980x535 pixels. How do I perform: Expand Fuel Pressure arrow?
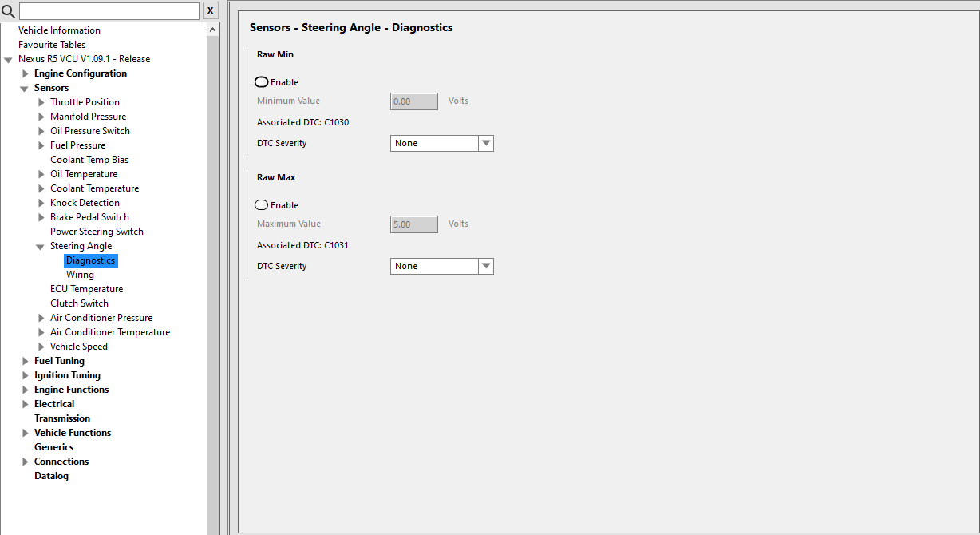[41, 145]
